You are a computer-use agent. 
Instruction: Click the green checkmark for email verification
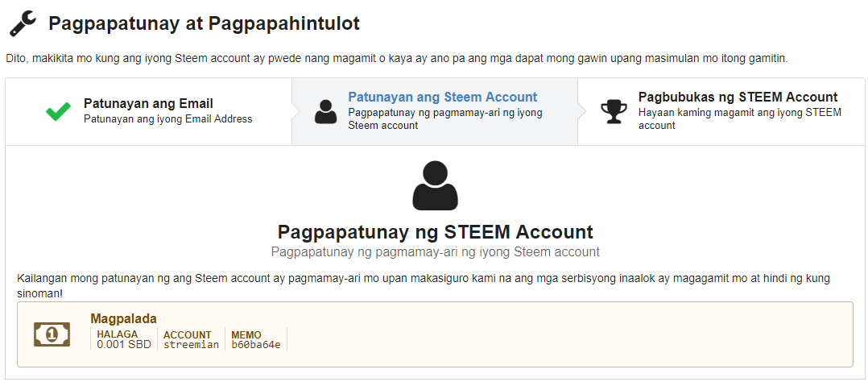[x=58, y=111]
